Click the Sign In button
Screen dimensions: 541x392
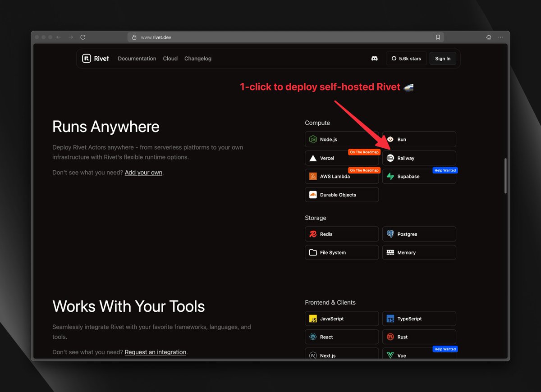pos(443,59)
